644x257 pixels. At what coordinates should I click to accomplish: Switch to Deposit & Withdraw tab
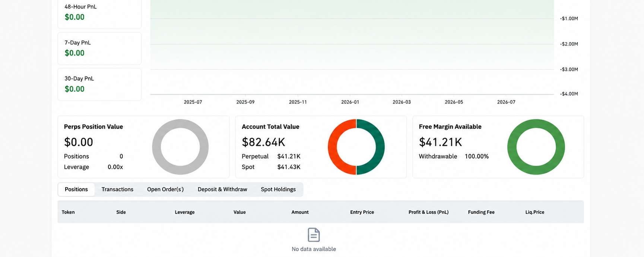click(222, 189)
